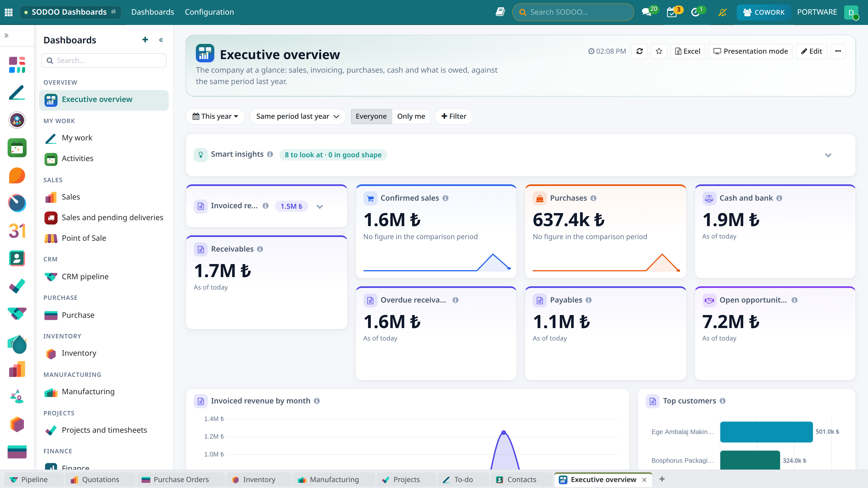Open the apps grid menu icon
The width and height of the screenshot is (868, 488).
coord(9,12)
